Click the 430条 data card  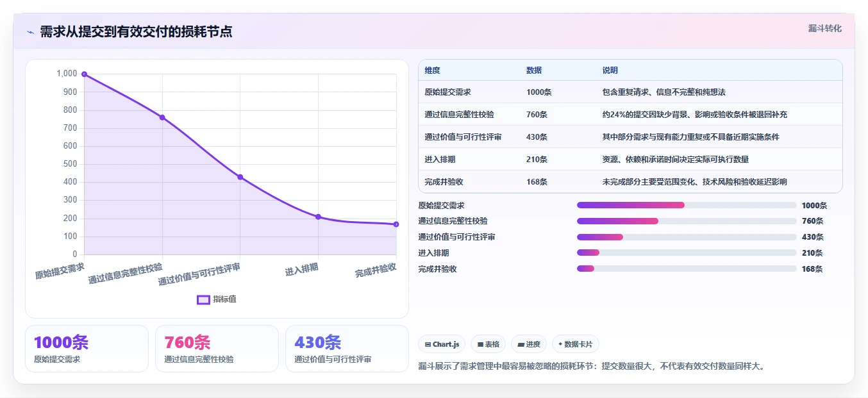(347, 349)
